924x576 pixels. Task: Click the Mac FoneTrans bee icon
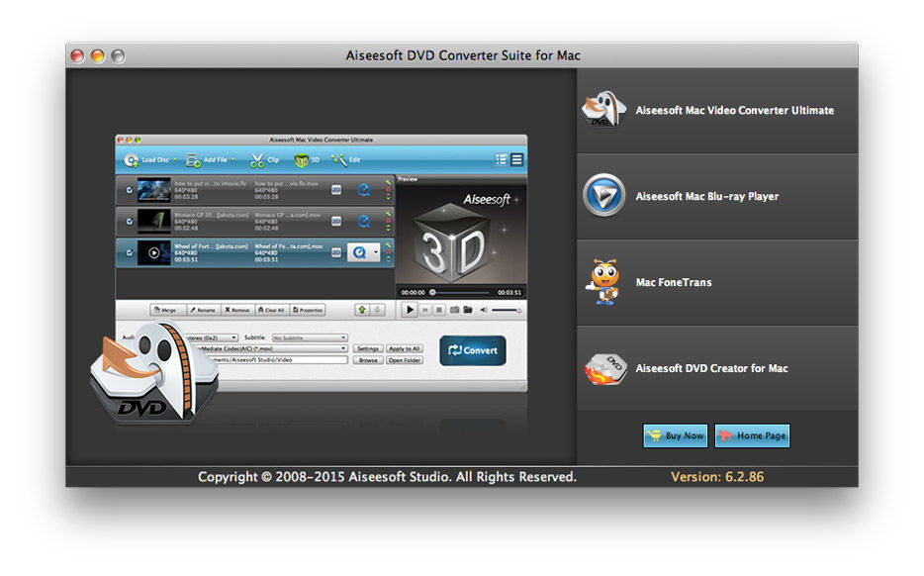pos(603,282)
